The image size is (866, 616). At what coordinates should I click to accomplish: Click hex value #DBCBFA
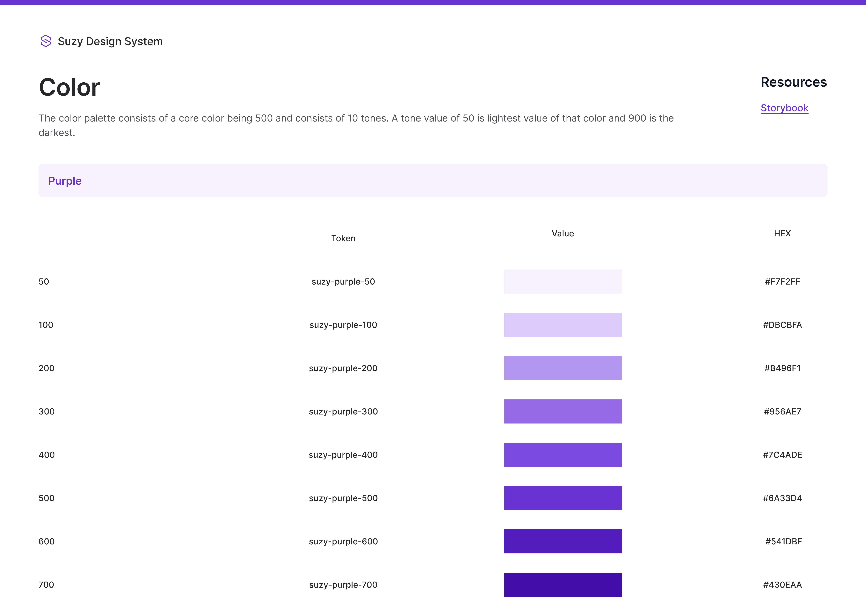(x=782, y=325)
